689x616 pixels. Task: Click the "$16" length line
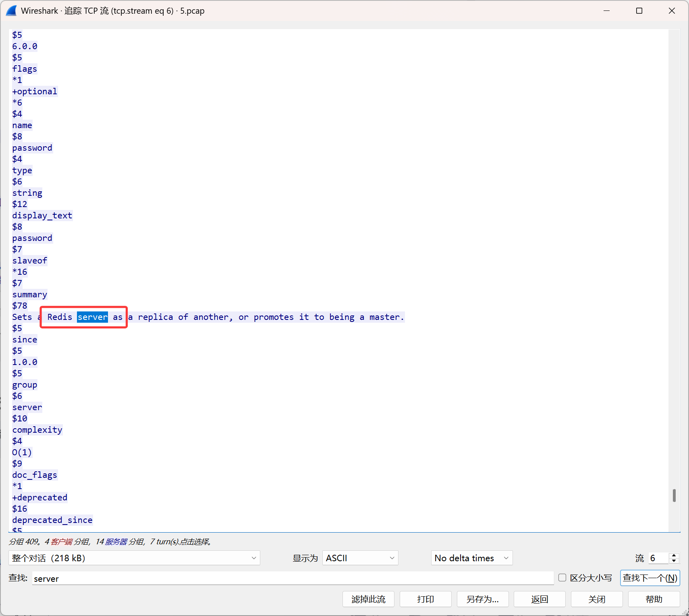click(x=20, y=509)
